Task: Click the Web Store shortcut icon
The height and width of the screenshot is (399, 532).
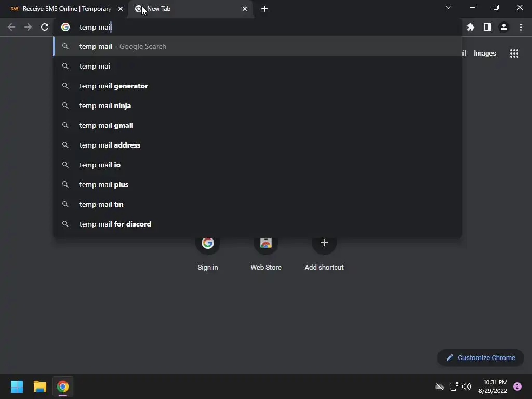Action: [266, 243]
